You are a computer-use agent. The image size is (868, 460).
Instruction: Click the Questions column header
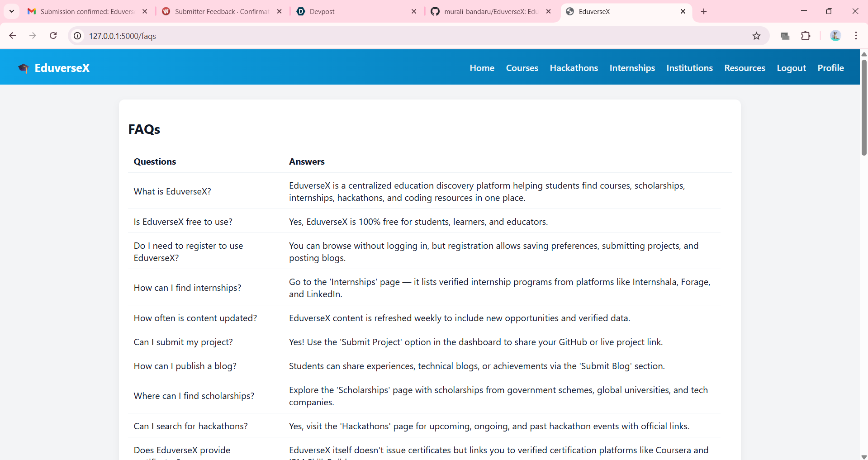[155, 161]
